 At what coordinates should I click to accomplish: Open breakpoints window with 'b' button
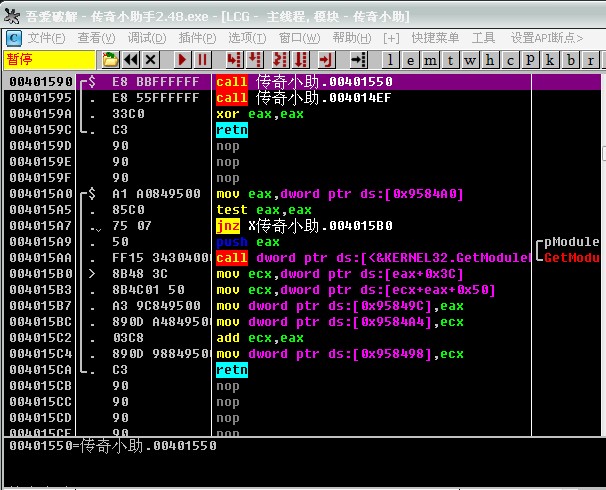(570, 60)
